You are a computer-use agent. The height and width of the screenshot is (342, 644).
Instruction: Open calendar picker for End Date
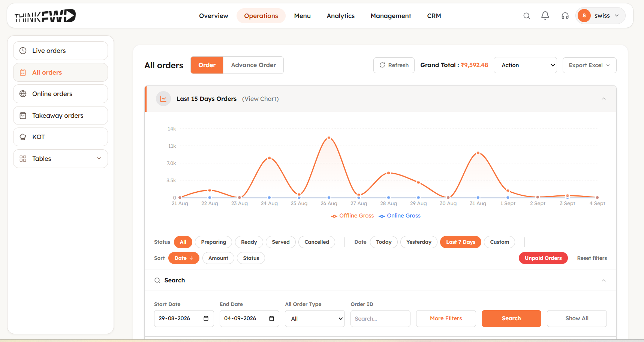271,318
